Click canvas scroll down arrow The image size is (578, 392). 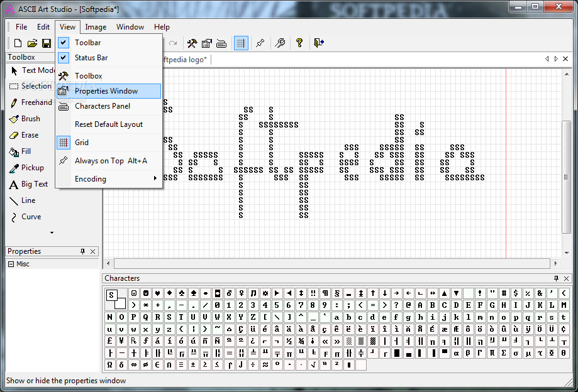pyautogui.click(x=567, y=253)
